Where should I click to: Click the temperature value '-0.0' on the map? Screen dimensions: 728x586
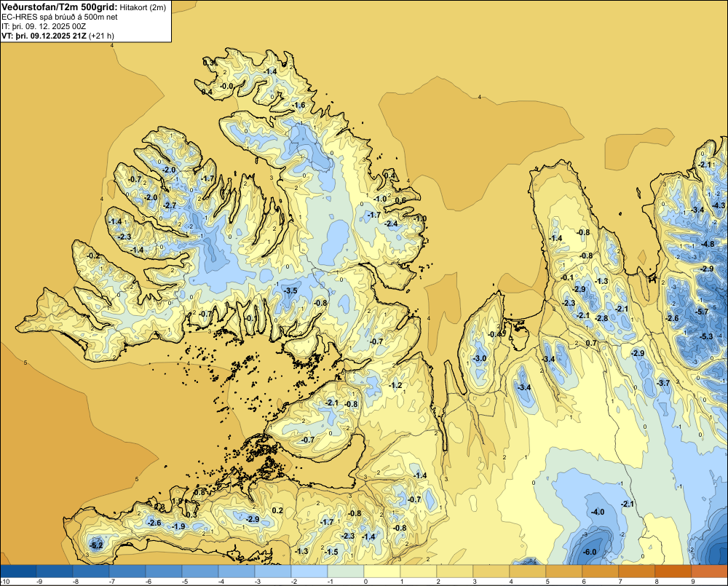pyautogui.click(x=227, y=86)
